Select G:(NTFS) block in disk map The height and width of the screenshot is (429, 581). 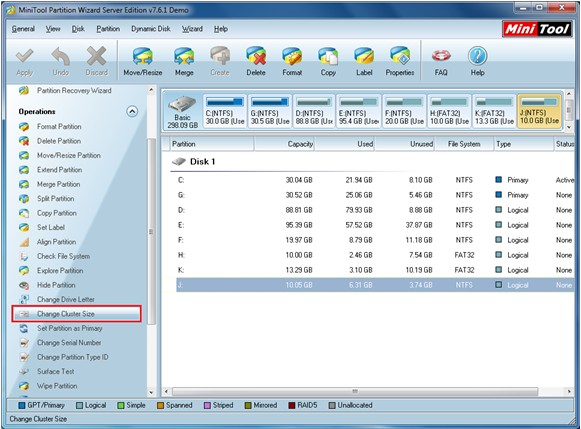270,111
